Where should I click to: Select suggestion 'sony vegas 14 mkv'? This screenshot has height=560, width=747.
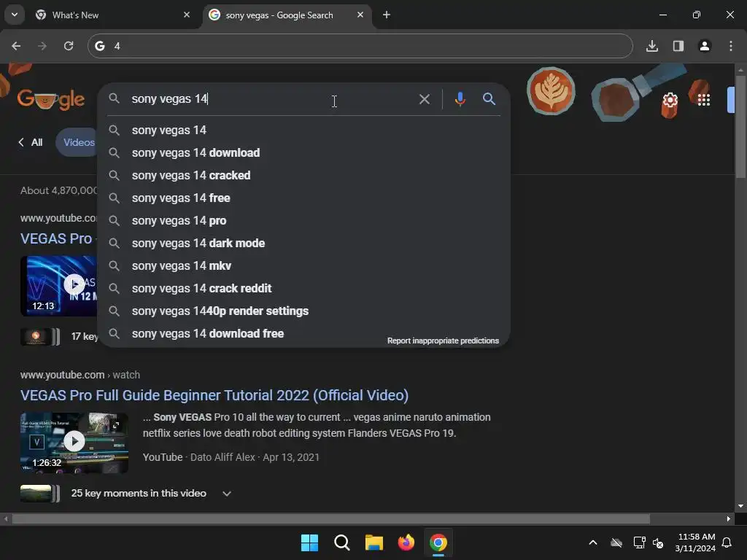[x=304, y=265]
